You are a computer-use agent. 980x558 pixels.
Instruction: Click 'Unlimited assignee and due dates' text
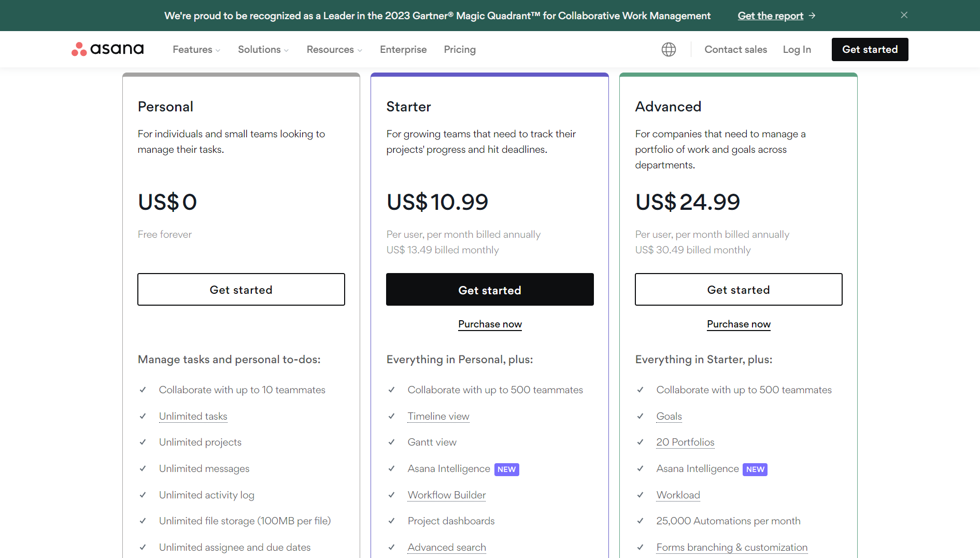(x=235, y=547)
